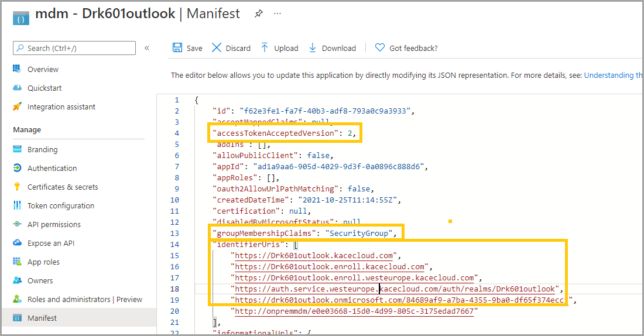
Task: Open API permissions section
Action: point(54,224)
